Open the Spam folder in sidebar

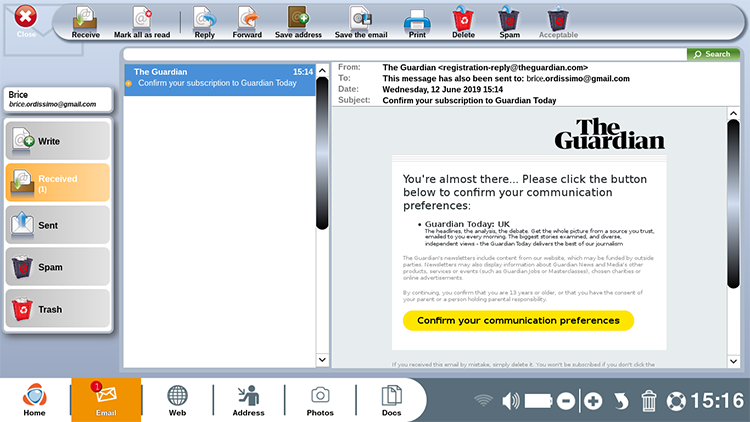coord(57,267)
